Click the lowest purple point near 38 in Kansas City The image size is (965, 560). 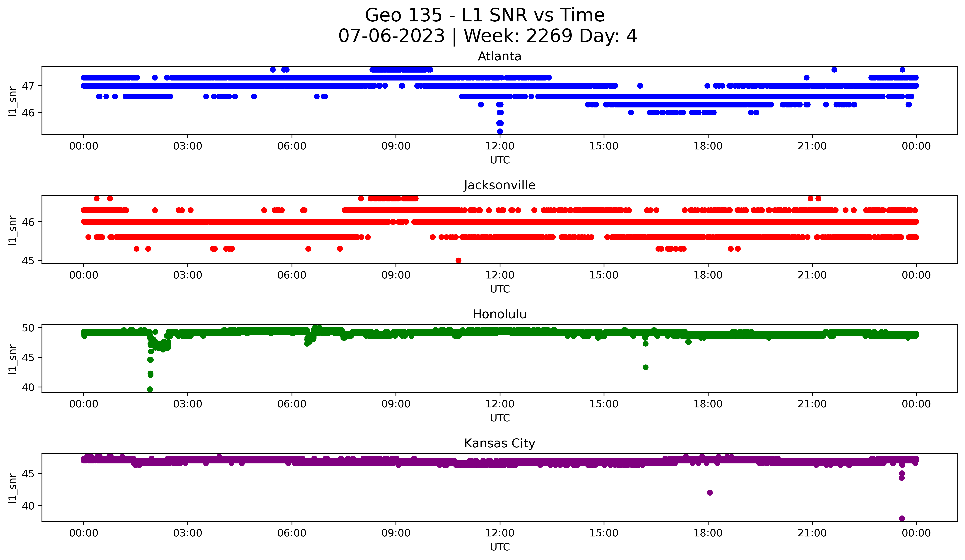click(x=902, y=518)
